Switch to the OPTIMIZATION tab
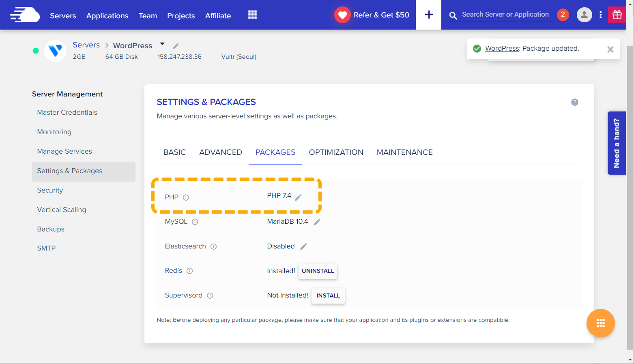 click(336, 152)
